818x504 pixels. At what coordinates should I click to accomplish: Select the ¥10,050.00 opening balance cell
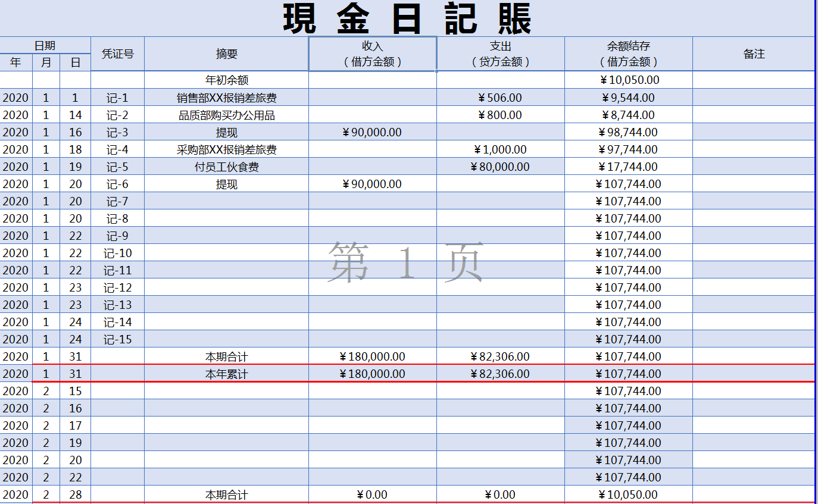(x=629, y=80)
